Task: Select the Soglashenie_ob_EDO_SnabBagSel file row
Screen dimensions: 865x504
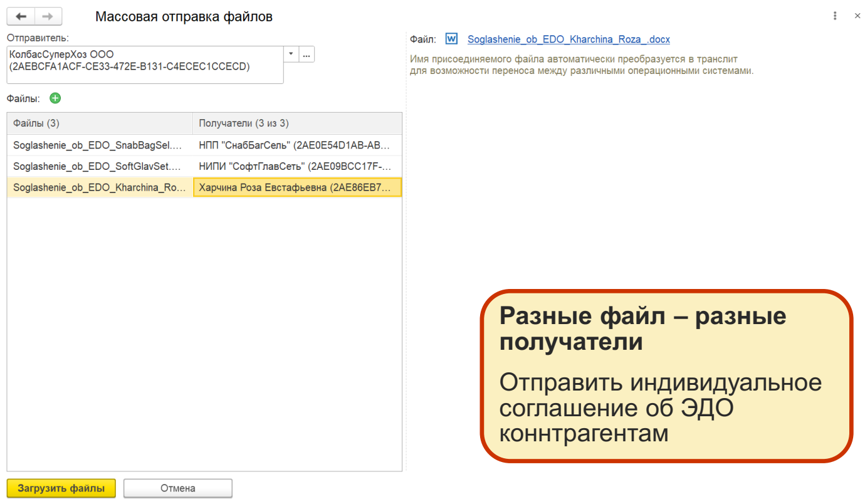Action: (100, 145)
